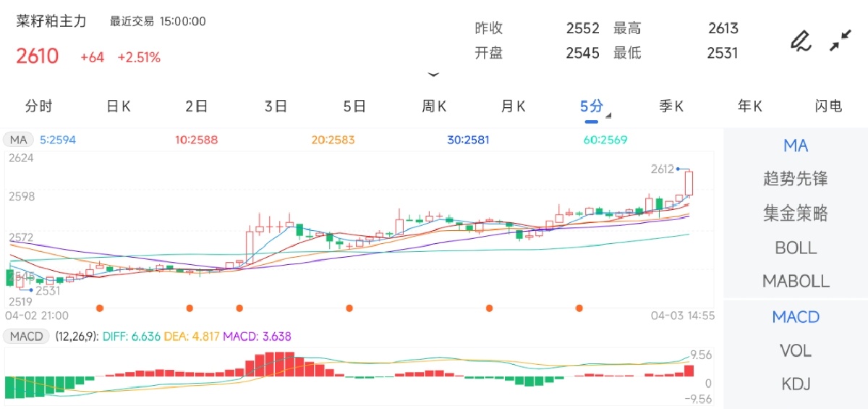Select BOLL indicator
Screen dimensions: 868x409
(796, 248)
